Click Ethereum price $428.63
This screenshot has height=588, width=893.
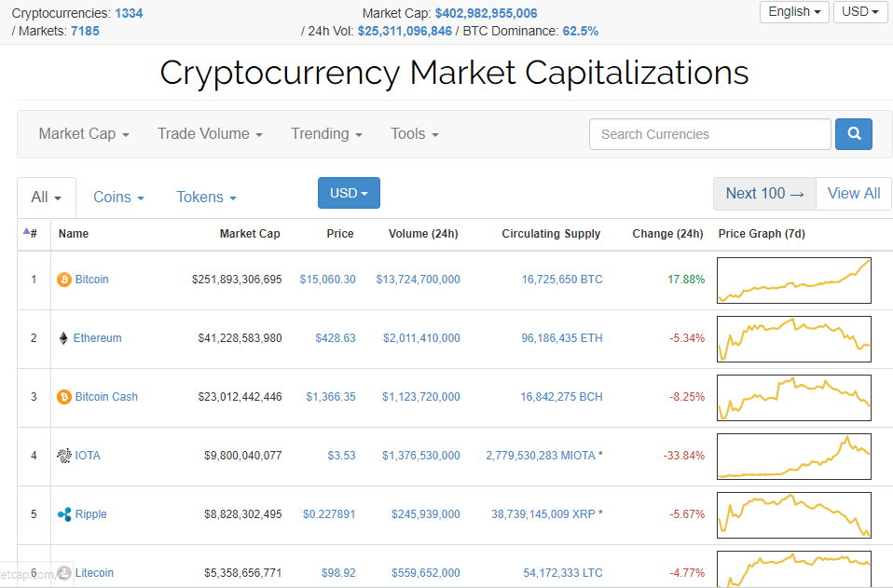tap(336, 338)
